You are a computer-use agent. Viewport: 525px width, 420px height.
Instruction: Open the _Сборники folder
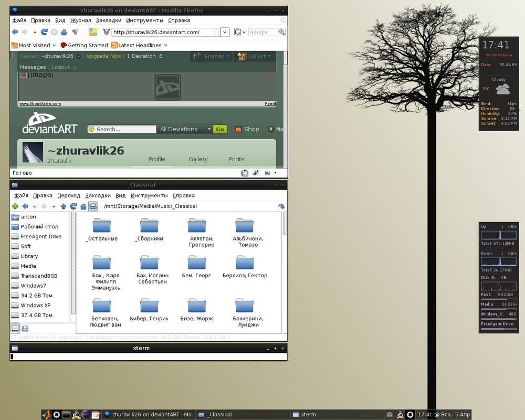[x=149, y=226]
